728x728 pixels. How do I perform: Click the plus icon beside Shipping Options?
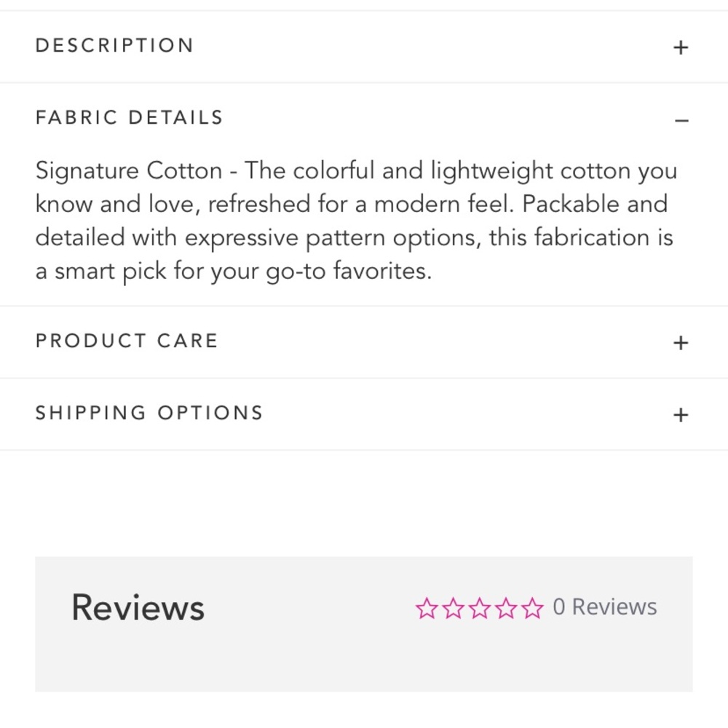coord(681,415)
